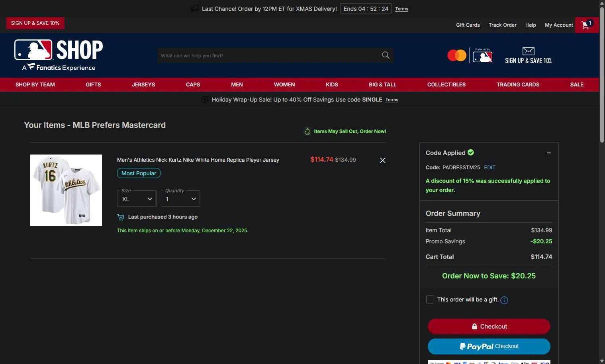The width and height of the screenshot is (605, 364).
Task: Click the cart icon beside Last purchased
Action: (x=121, y=217)
